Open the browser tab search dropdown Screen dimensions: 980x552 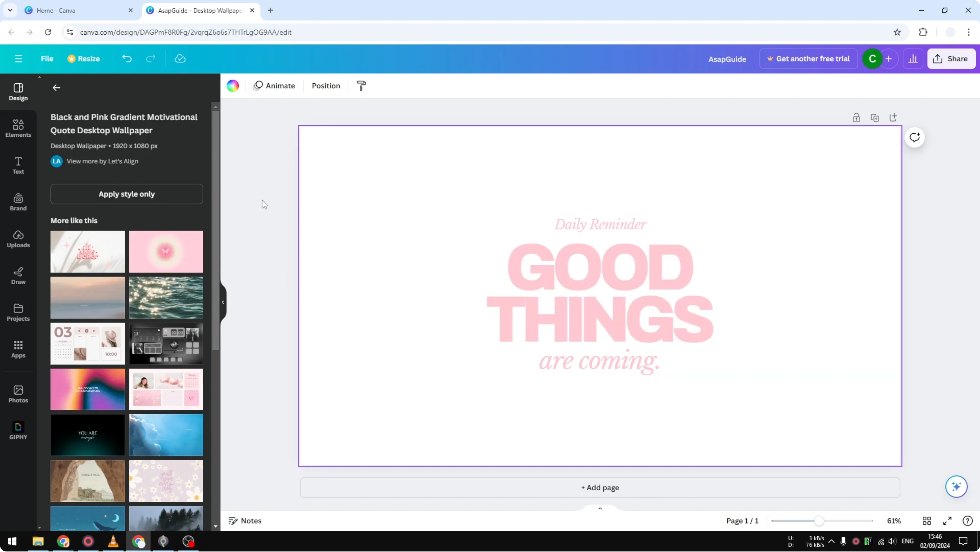click(x=10, y=10)
